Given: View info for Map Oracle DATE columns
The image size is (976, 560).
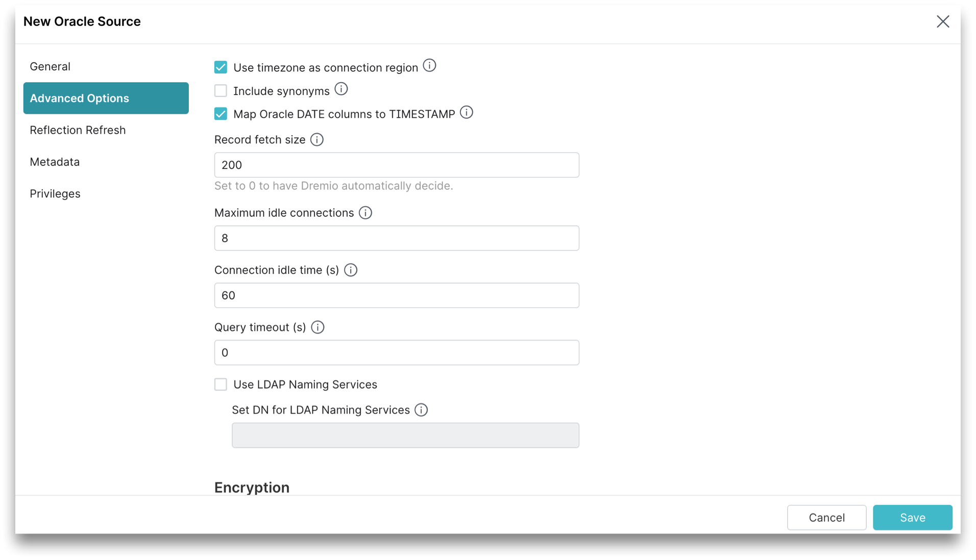Looking at the screenshot, I should pos(467,112).
